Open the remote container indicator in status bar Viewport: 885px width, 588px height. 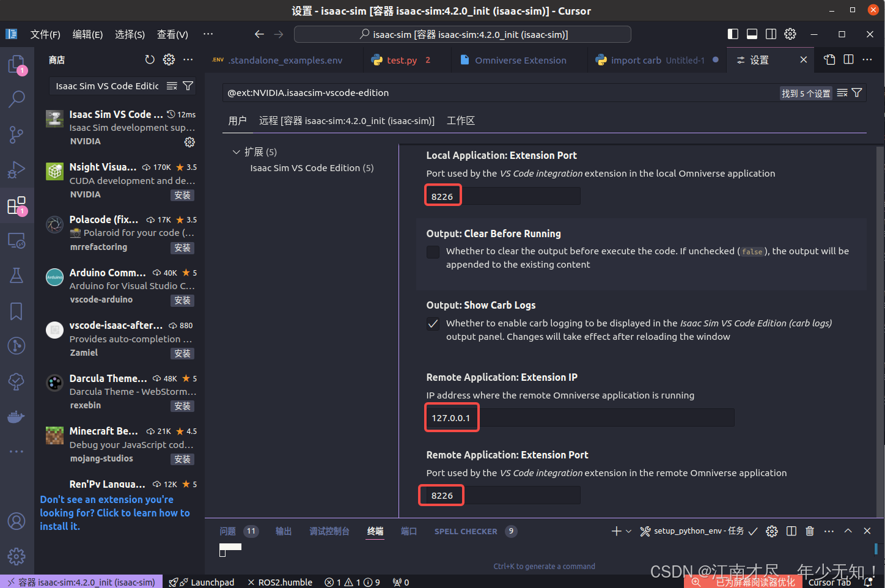click(81, 582)
